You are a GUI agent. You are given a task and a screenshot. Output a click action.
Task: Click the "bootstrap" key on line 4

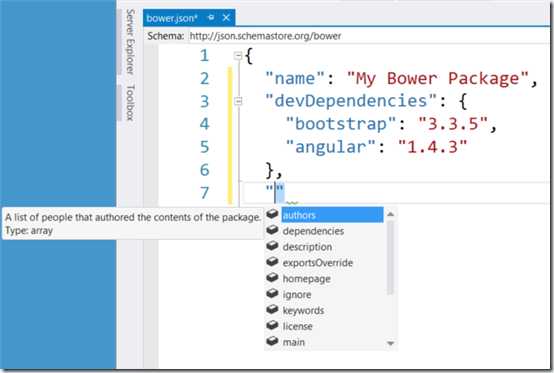pos(341,124)
